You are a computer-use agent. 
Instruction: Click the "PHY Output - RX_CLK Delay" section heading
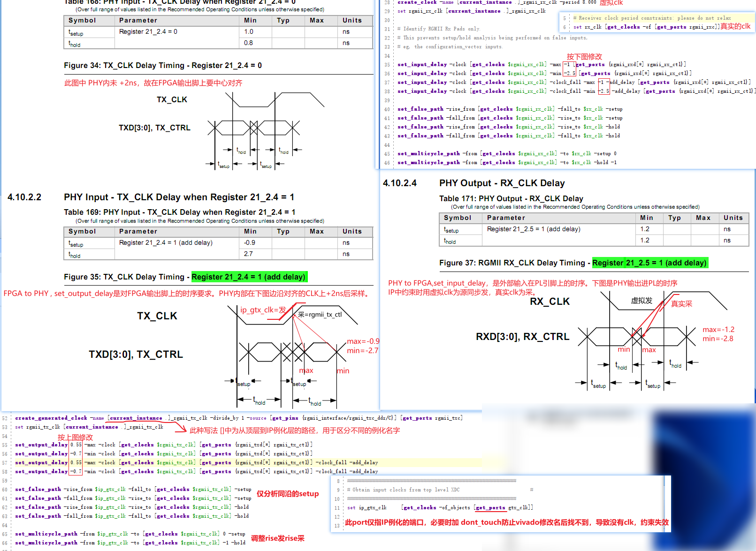click(502, 183)
